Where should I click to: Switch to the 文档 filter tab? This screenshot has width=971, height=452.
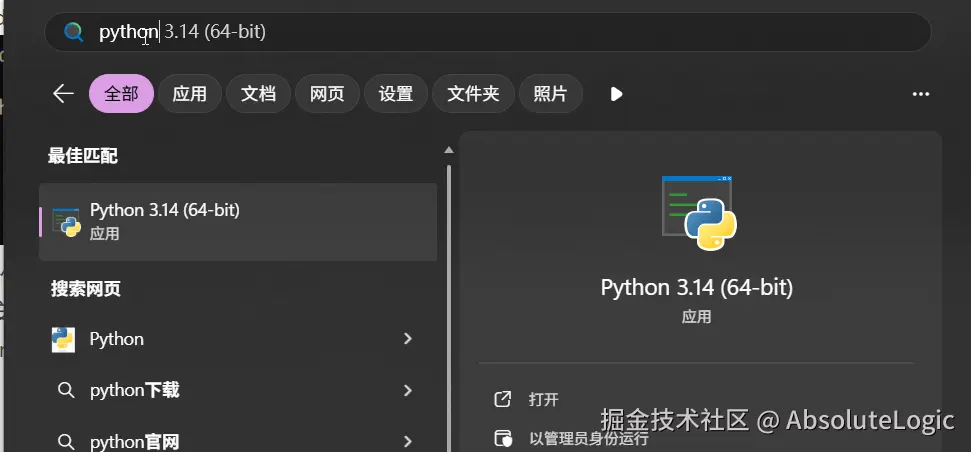[258, 93]
